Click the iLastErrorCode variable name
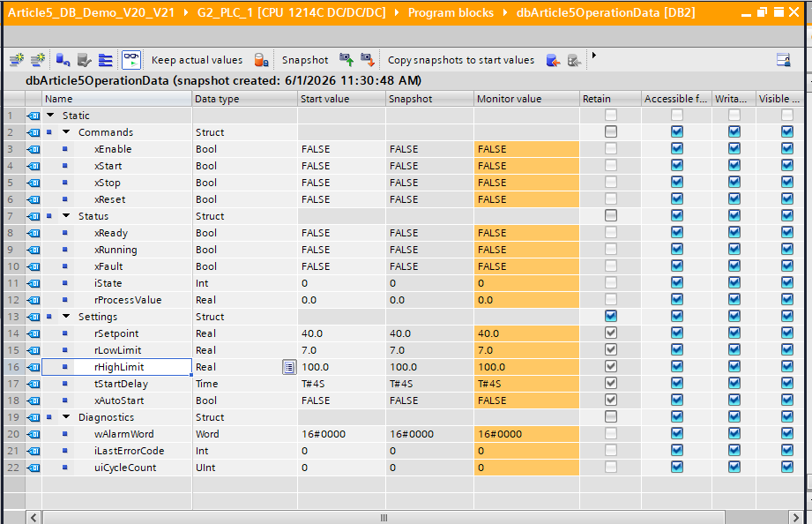 (x=129, y=451)
